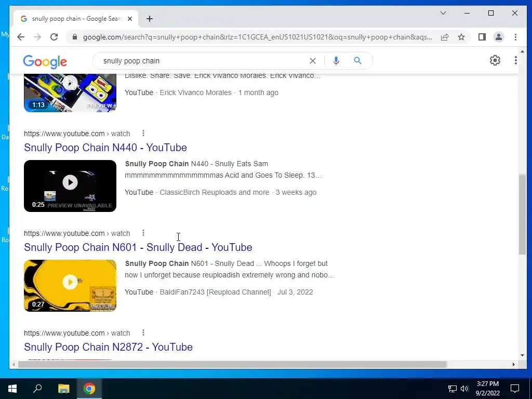
Task: Click the N440 result URL breadcrumb
Action: [77, 134]
